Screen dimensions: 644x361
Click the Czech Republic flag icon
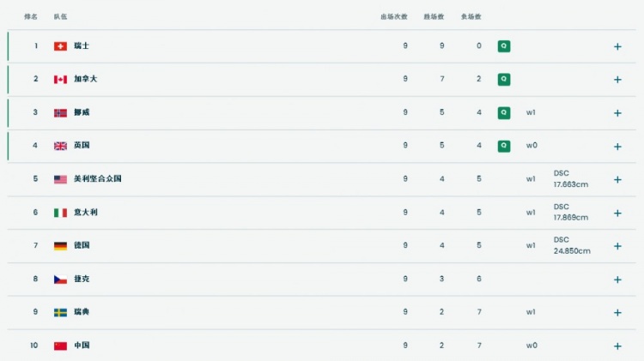pos(60,280)
